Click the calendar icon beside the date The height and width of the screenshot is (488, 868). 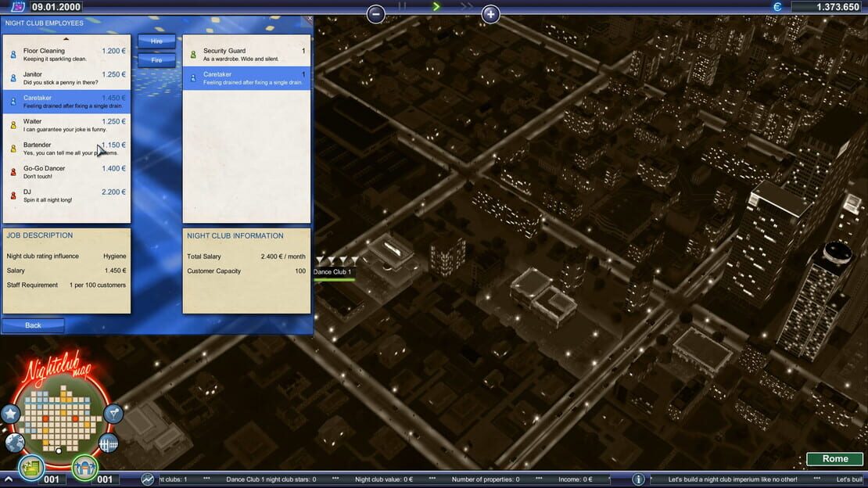pos(18,6)
